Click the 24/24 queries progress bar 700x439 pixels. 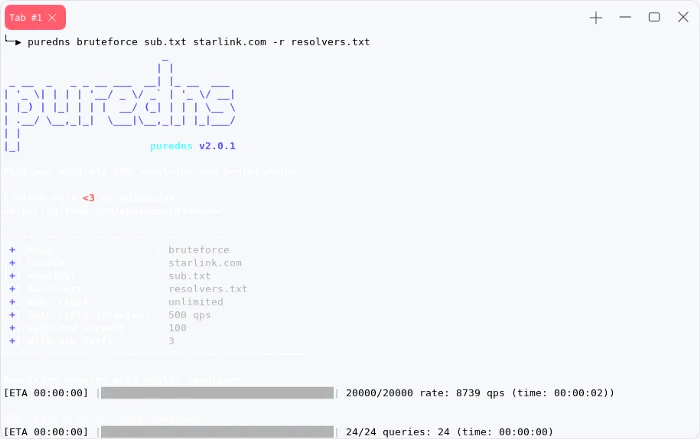click(217, 432)
